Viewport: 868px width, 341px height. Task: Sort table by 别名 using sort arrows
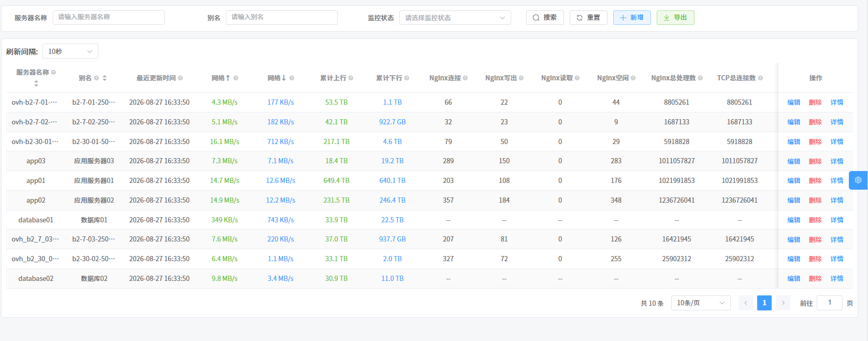pos(105,78)
